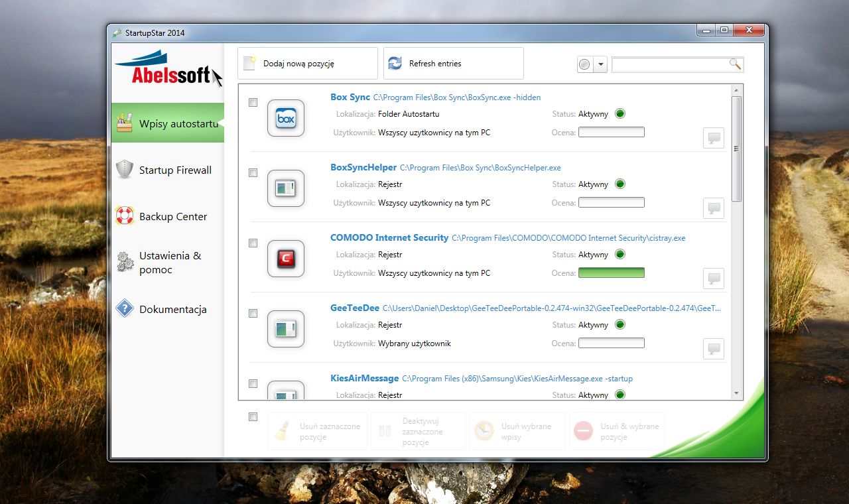Click the BoxSyncHelper entry title

tap(363, 167)
